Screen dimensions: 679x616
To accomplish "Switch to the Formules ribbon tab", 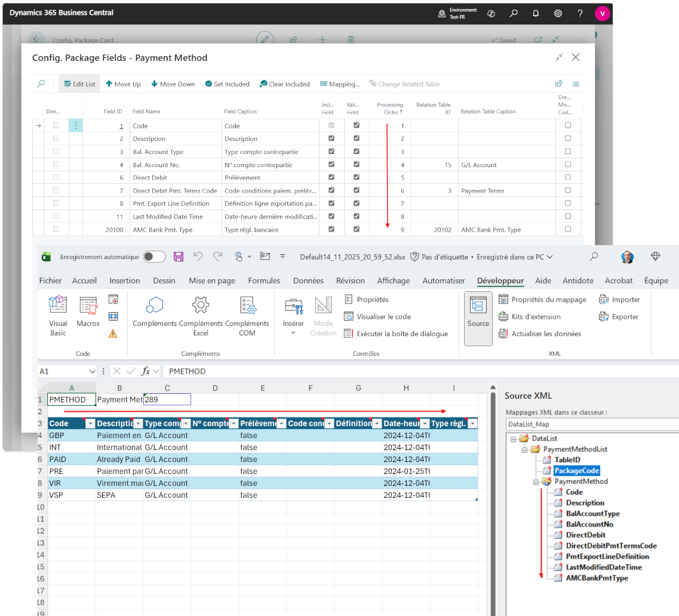I will 264,281.
